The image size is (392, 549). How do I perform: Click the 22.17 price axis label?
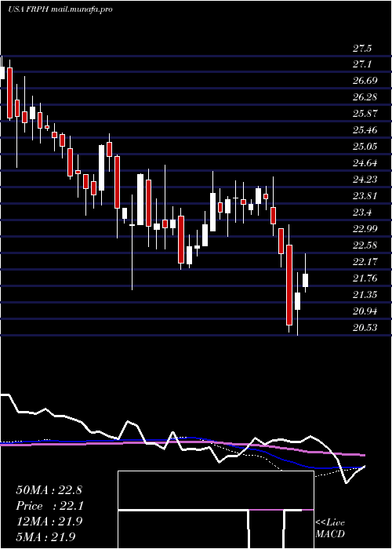pos(365,261)
